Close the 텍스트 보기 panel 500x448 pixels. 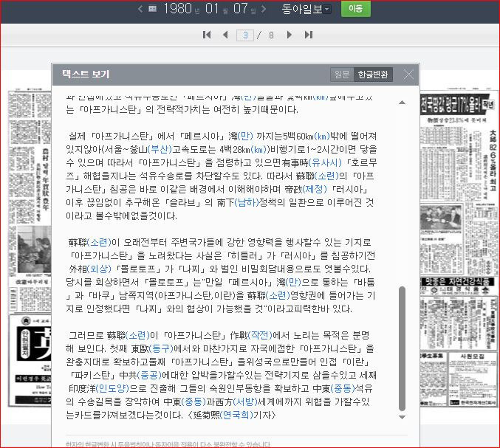pyautogui.click(x=408, y=75)
